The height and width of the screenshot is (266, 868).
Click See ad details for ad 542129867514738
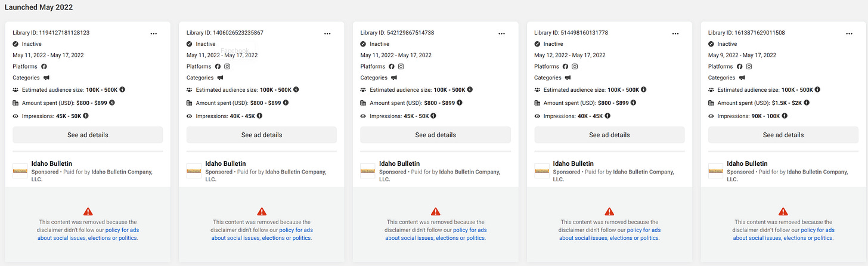point(436,135)
